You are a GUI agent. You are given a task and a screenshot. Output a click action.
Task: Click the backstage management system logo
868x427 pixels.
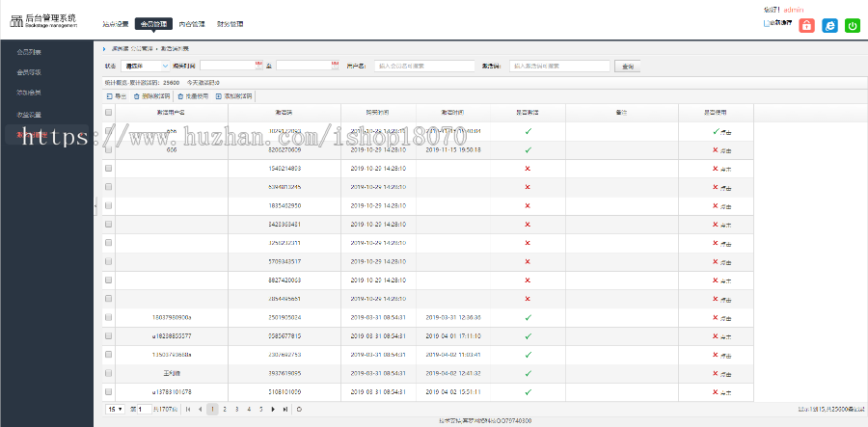tap(43, 22)
